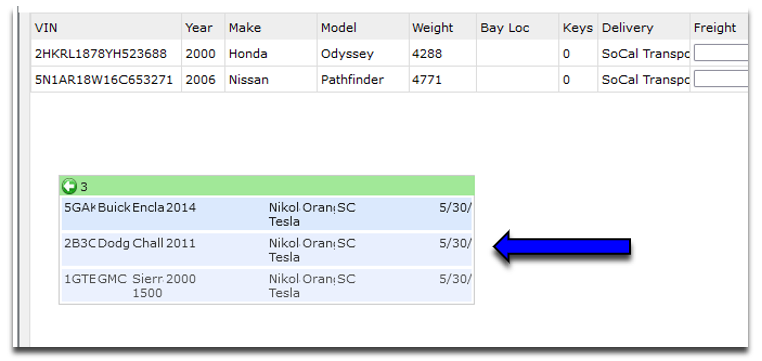Select VIN 2HKRL1878YH523688
Viewport: 762px width, 361px height.
(101, 53)
